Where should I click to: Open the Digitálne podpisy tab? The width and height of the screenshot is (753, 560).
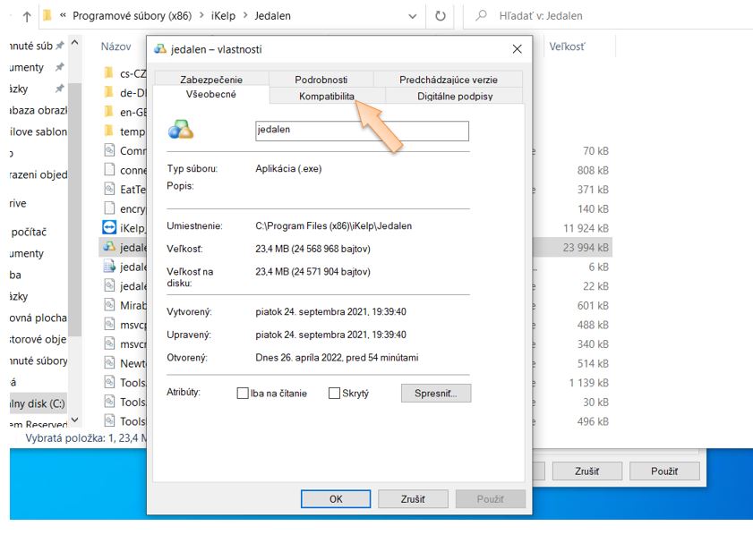[x=455, y=96]
